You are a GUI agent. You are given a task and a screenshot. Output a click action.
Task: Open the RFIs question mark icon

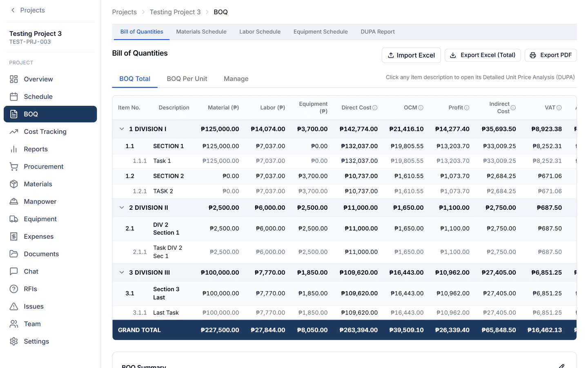pos(14,289)
